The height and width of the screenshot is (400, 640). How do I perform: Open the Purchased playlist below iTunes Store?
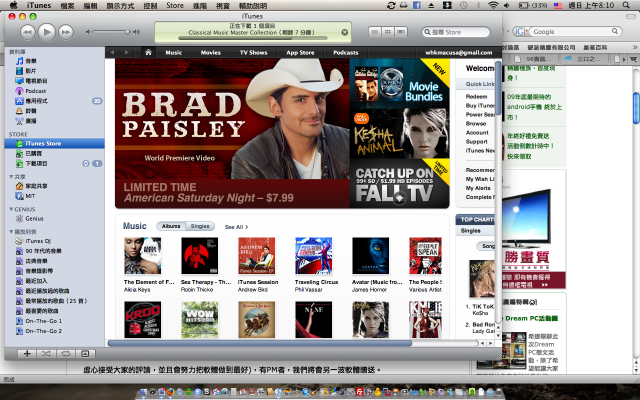coord(29,153)
